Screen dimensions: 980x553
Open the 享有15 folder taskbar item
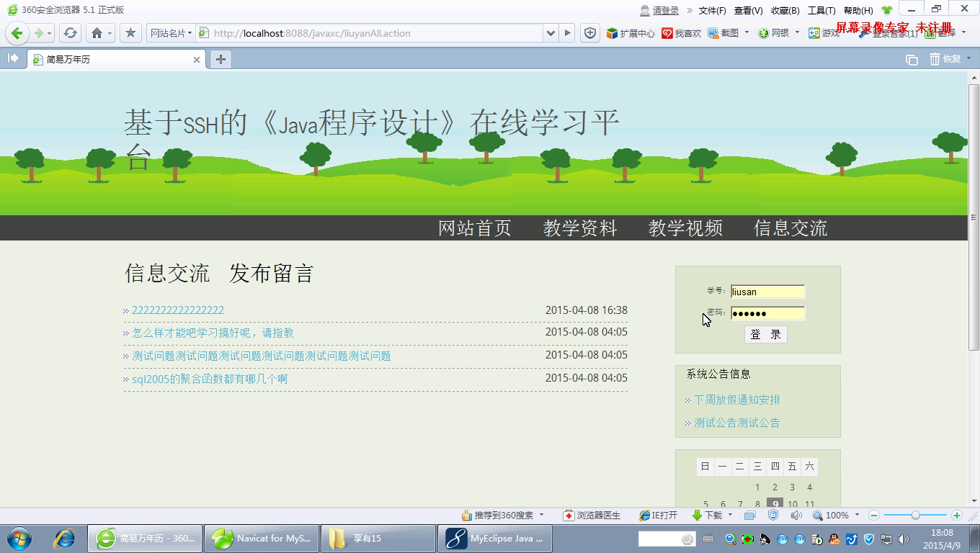tap(378, 539)
